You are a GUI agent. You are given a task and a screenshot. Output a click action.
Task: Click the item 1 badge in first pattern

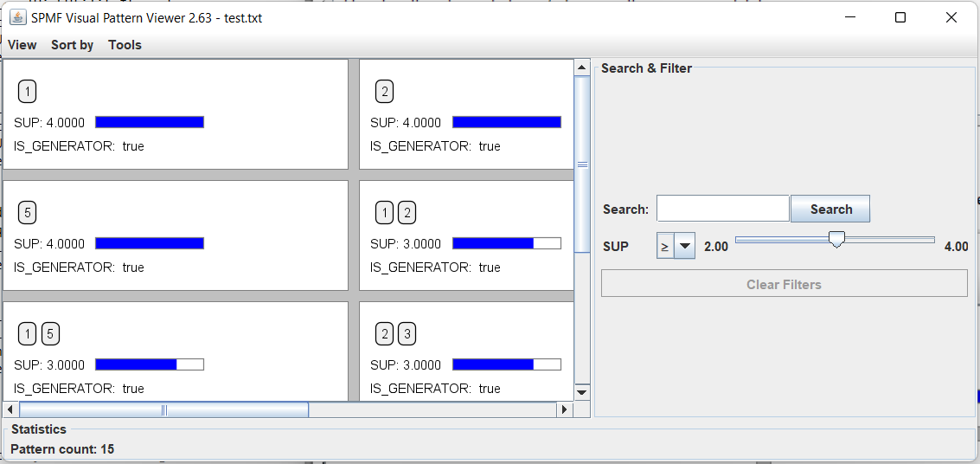click(28, 92)
